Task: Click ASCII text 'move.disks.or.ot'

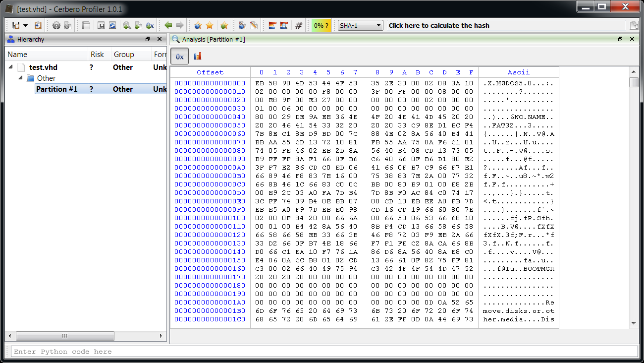Action: pos(519,310)
